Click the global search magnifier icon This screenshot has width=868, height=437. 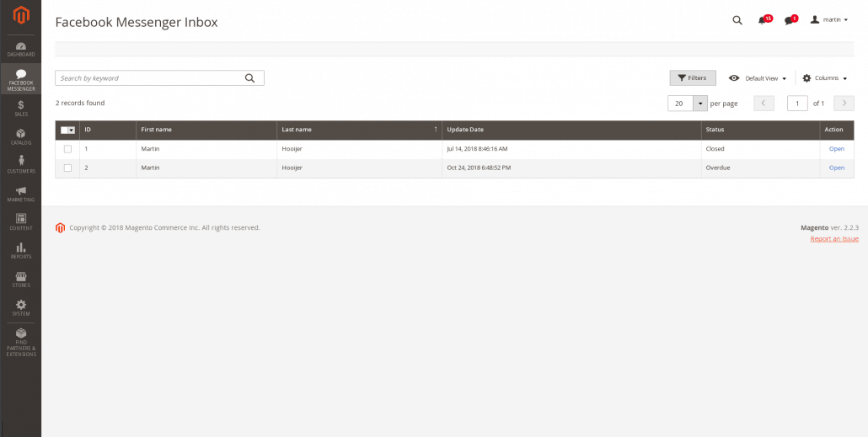point(737,20)
